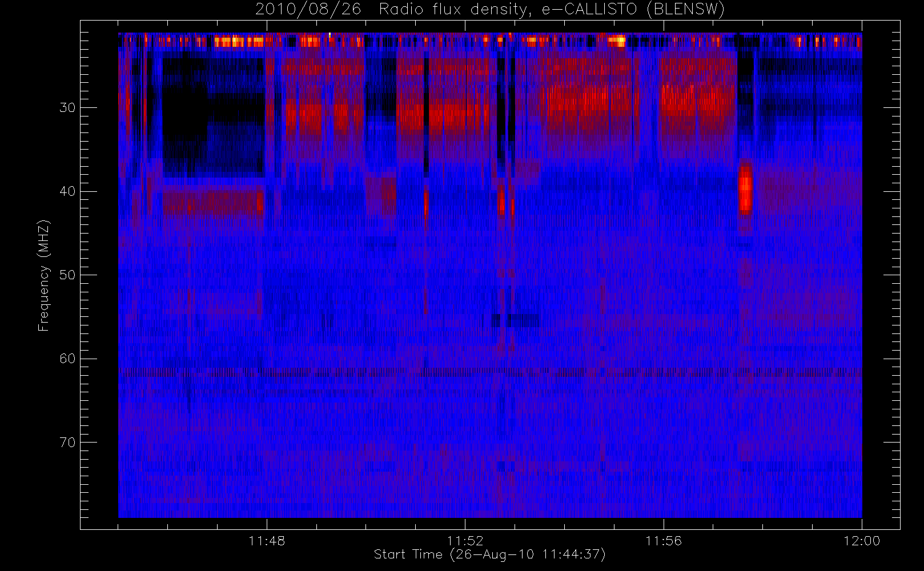Click the 'Start Time (26-Aug-10 11:44:37)' label

489,554
